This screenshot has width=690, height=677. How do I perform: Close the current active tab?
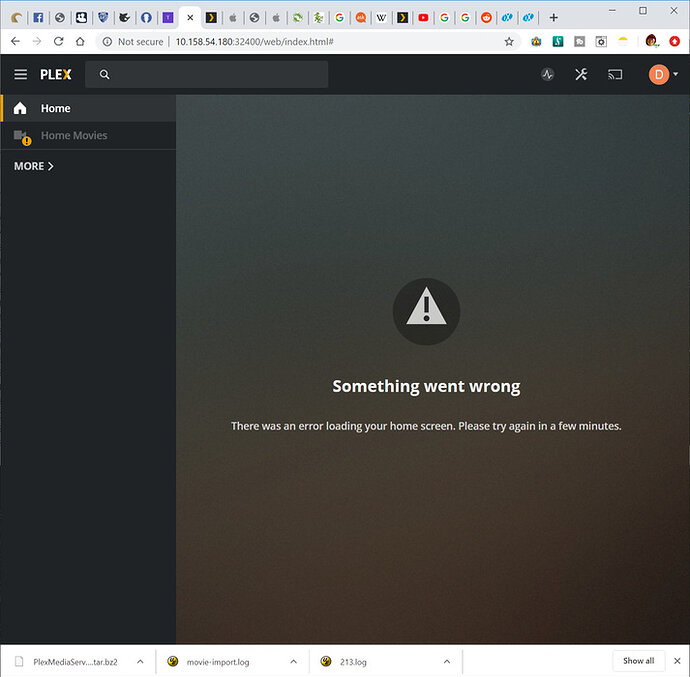[190, 18]
